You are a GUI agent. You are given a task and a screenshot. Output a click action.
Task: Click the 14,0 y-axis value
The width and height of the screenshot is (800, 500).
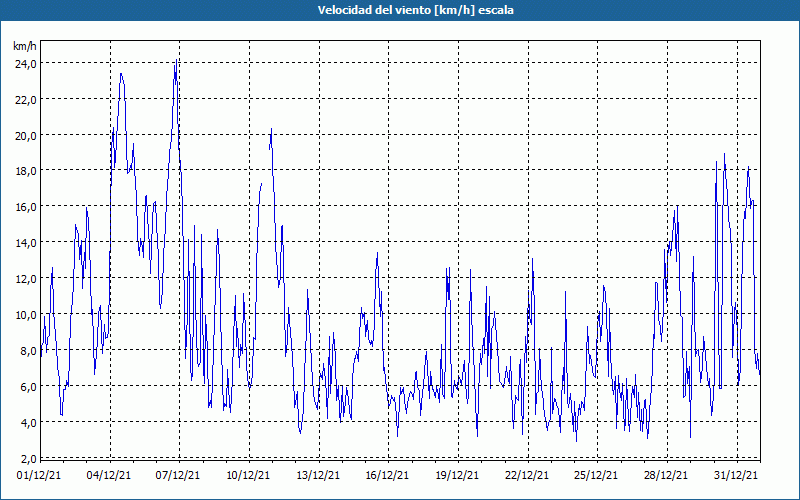point(26,243)
